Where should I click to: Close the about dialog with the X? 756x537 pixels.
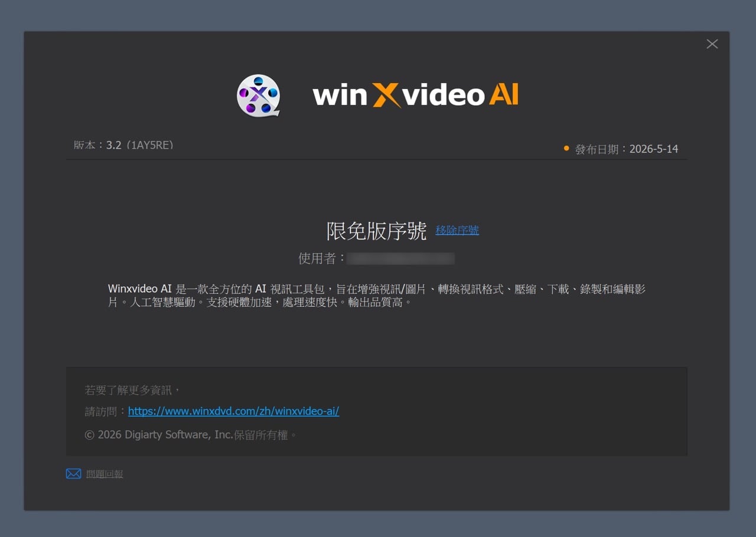click(712, 44)
